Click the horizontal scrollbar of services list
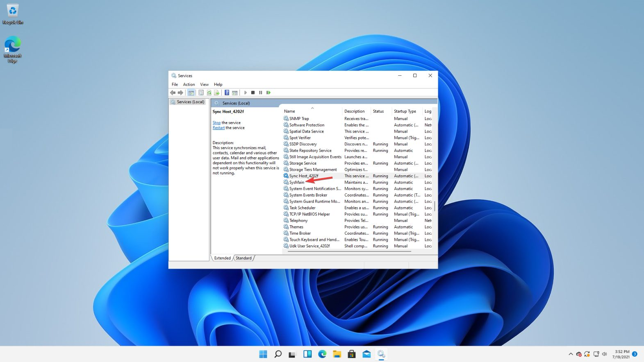This screenshot has height=362, width=644. (349, 251)
